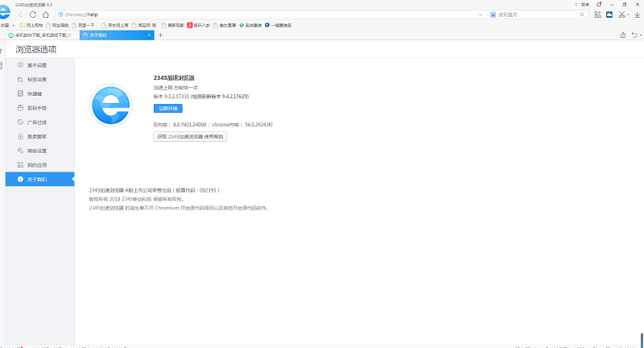This screenshot has height=348, width=644.
Task: Expand the address bar history dropdown
Action: tap(481, 14)
